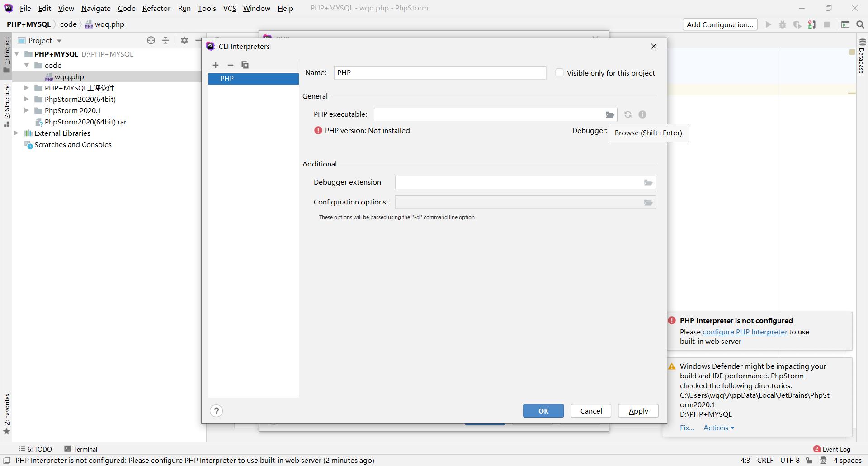Run the configuration with play icon
Screen dimensions: 868x466
(768, 24)
